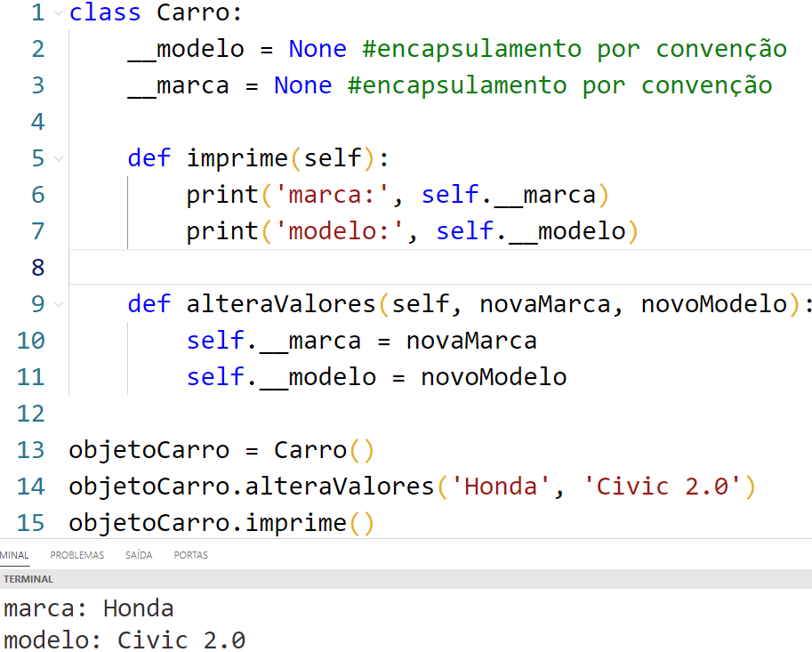Collapse the Carro class fold chevron

point(59,13)
